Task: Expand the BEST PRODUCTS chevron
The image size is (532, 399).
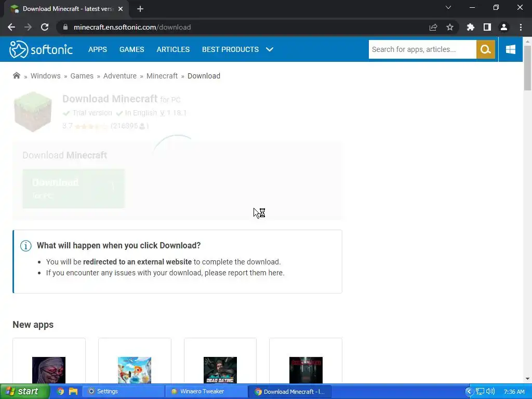Action: (270, 49)
